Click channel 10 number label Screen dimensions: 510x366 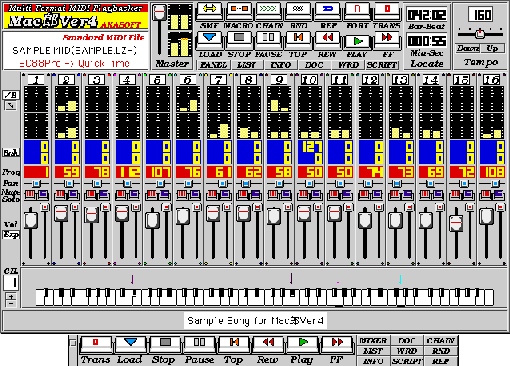(x=309, y=80)
